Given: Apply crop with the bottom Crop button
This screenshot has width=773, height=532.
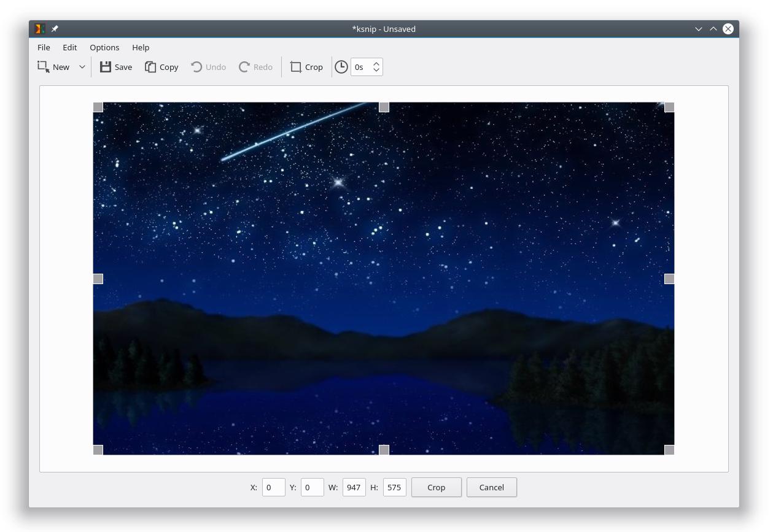Looking at the screenshot, I should (x=437, y=487).
